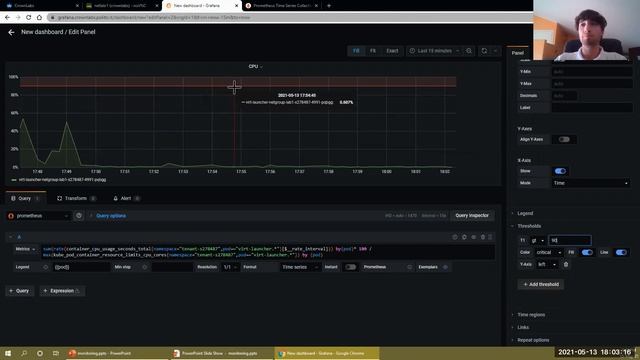Click the Y-Max input field
640x360 pixels.
tap(592, 84)
